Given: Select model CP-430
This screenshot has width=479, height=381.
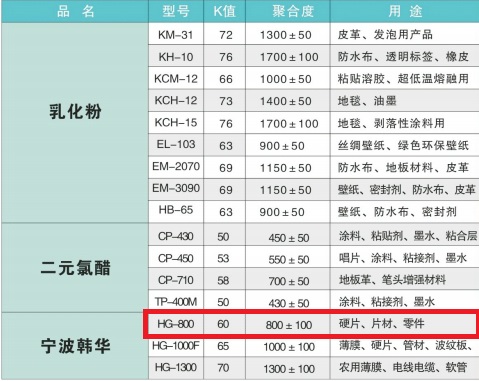Looking at the screenshot, I should (176, 236).
